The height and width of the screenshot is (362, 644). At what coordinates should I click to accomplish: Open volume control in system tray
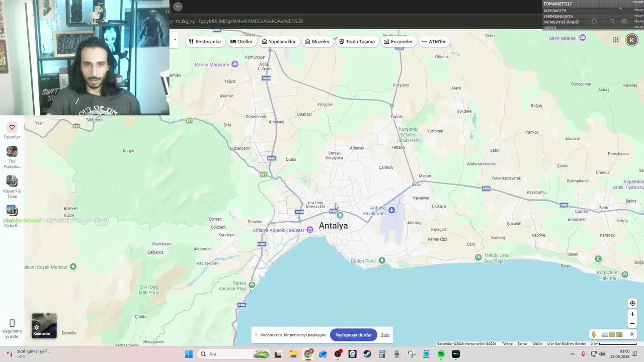(x=602, y=354)
